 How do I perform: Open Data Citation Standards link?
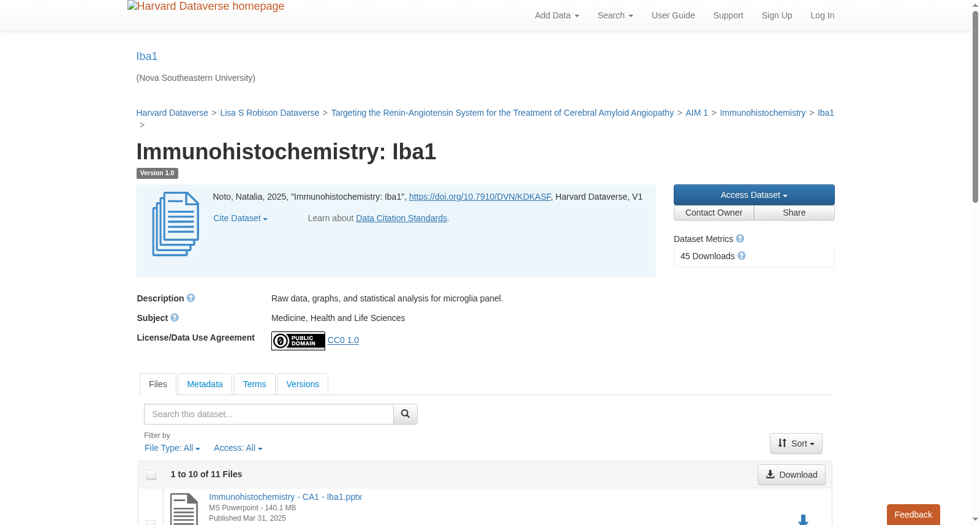pos(402,218)
